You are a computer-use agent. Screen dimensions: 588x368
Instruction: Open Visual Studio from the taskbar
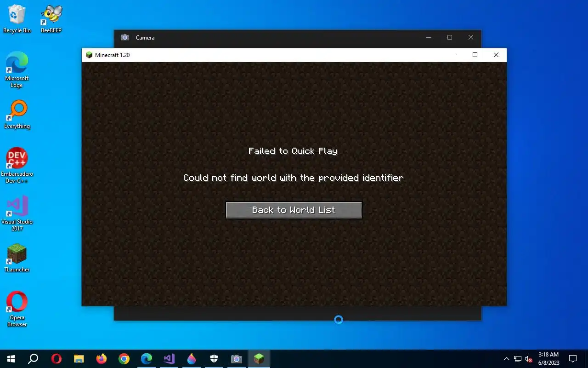(169, 359)
